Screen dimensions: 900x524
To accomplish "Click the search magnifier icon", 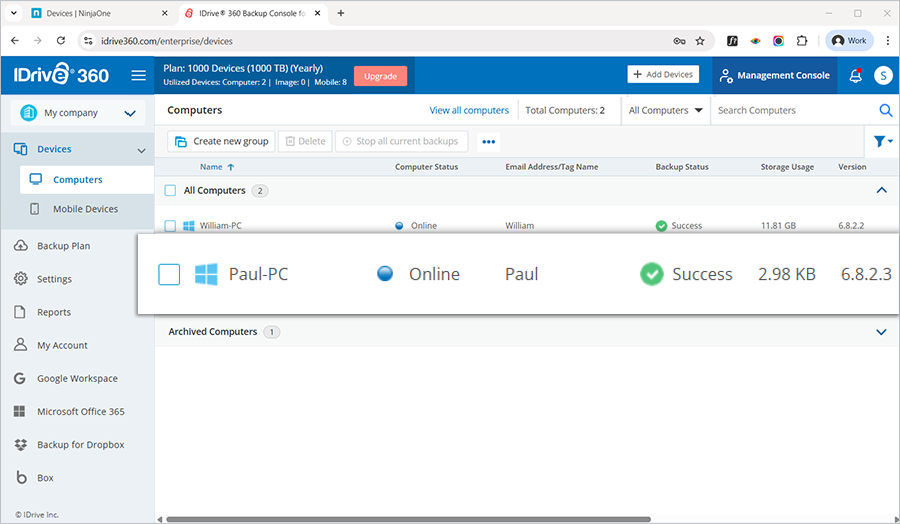I will coord(885,110).
